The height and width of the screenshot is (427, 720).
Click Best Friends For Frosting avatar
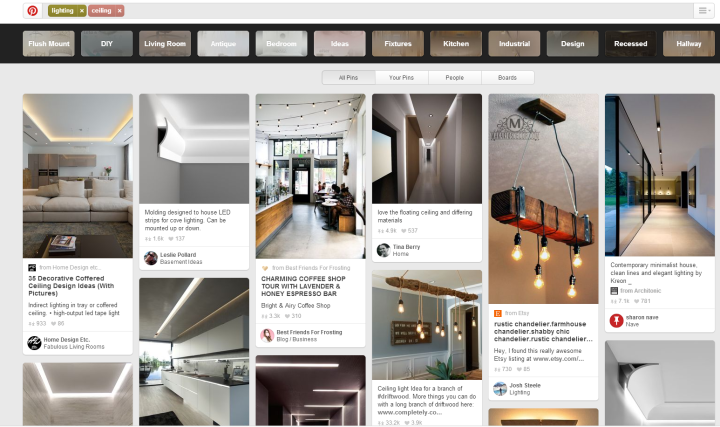click(267, 336)
